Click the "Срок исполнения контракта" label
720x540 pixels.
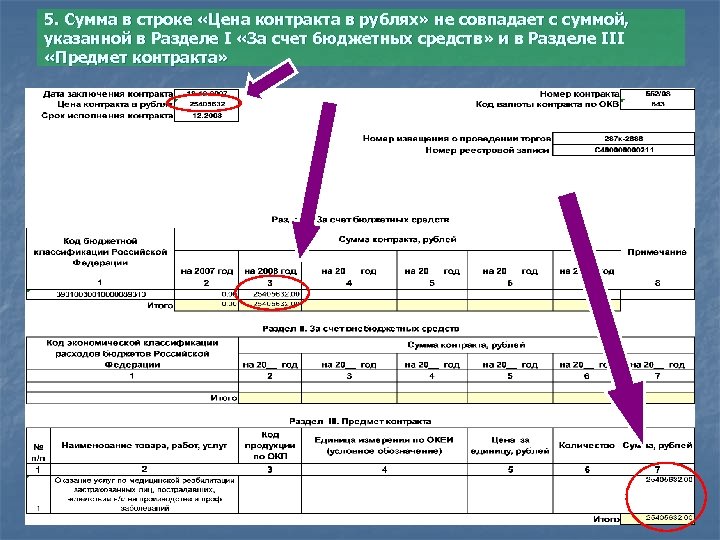107,116
